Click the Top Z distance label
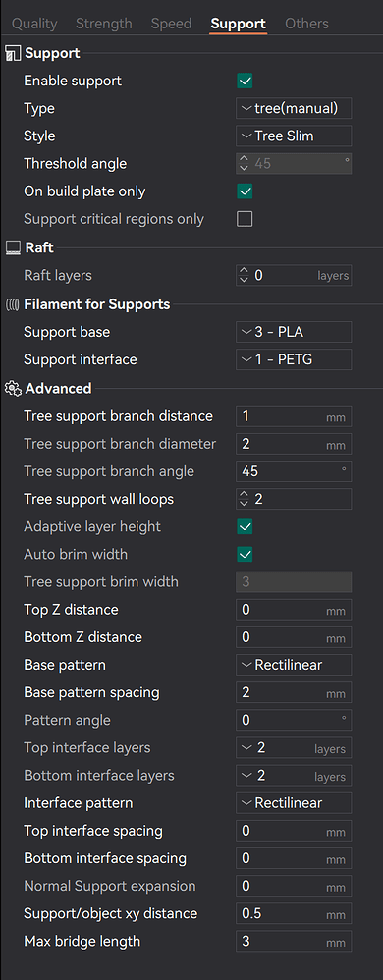The width and height of the screenshot is (383, 980). 71,610
